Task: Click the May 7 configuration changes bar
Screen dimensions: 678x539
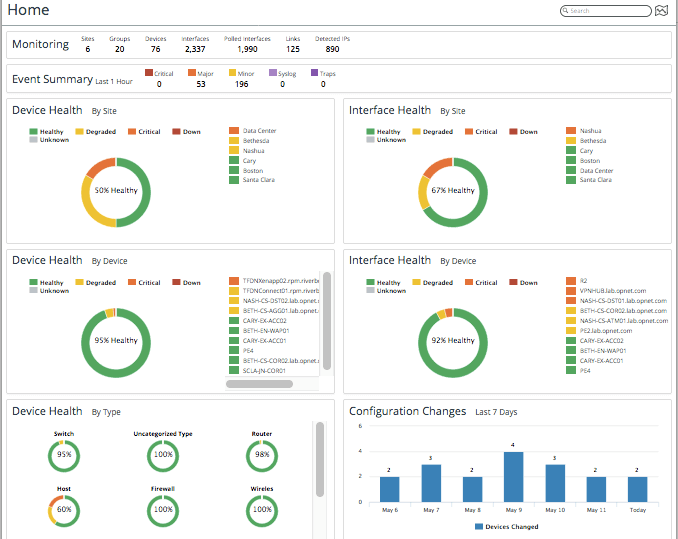Action: [x=431, y=483]
